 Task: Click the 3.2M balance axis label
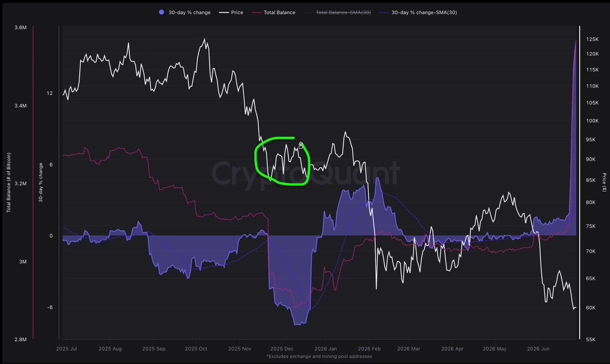tap(20, 184)
